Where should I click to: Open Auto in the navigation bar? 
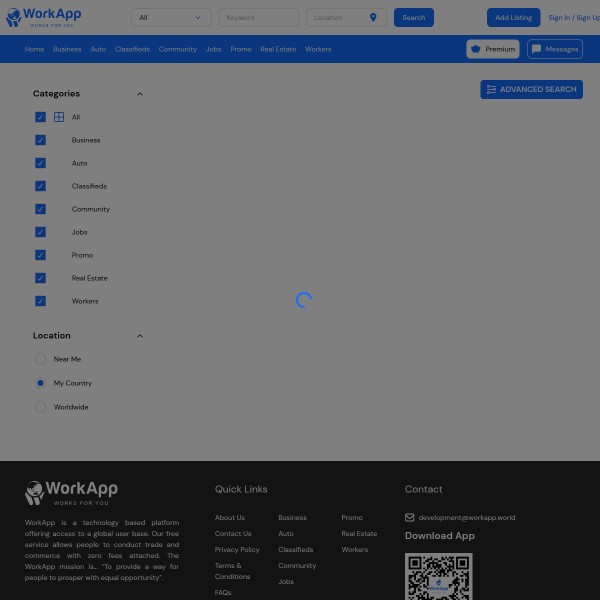[98, 49]
